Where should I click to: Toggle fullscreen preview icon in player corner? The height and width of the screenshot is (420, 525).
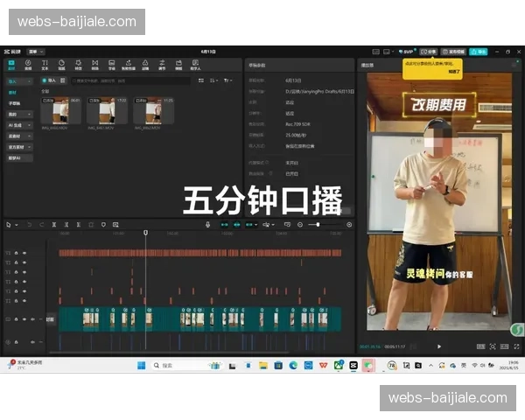[516, 346]
